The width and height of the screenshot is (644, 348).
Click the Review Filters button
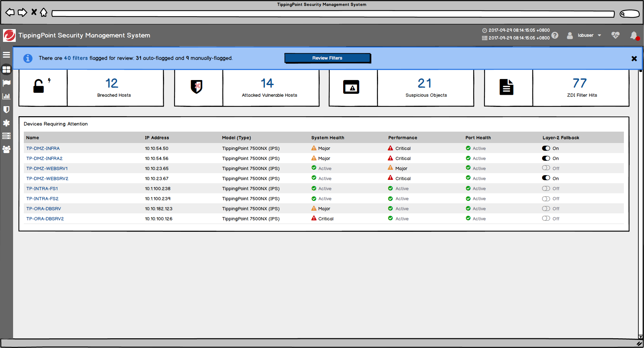coord(327,58)
